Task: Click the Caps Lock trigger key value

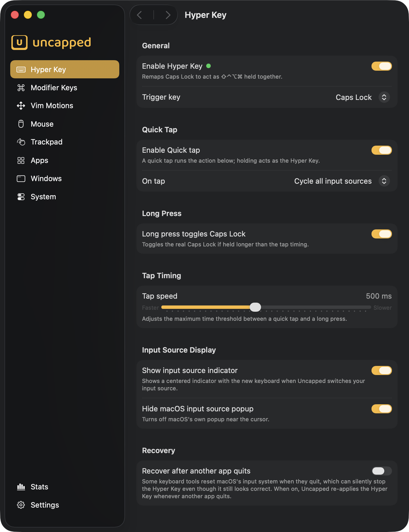Action: point(354,97)
